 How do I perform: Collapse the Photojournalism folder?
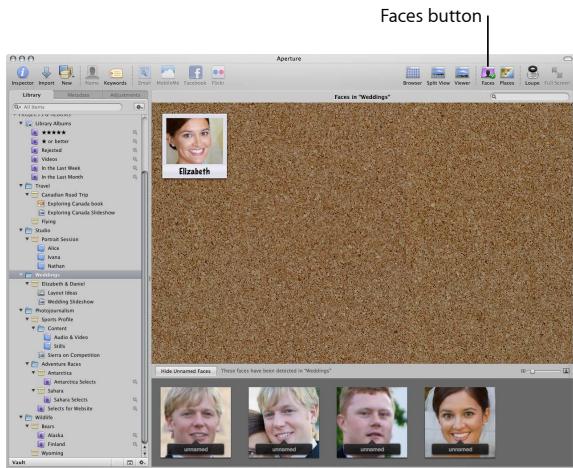[x=21, y=310]
